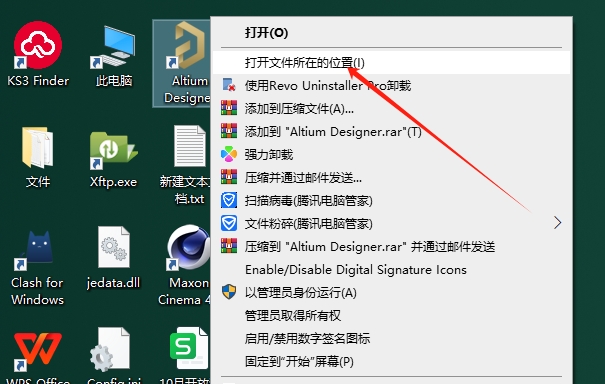Screen dimensions: 605x384
Task: Choose 启用/禁用数字签名图标 menu entry
Action: tap(391, 338)
